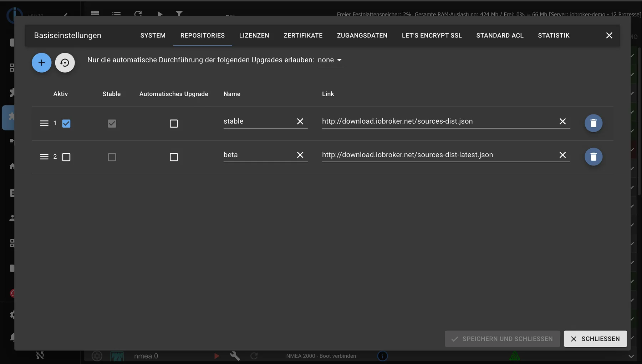Viewport: 642px width, 364px height.
Task: Switch to the STATISTIK tab
Action: [x=554, y=36]
